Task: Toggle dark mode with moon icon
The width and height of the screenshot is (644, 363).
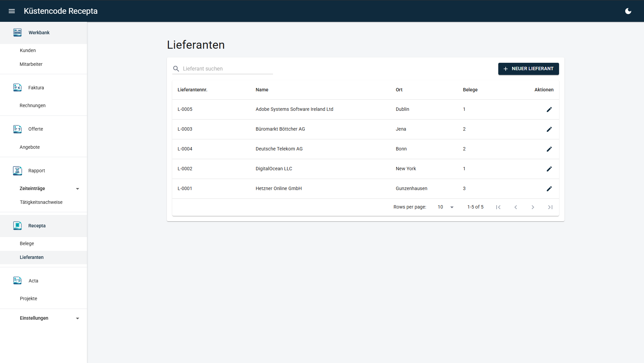Action: tap(628, 11)
